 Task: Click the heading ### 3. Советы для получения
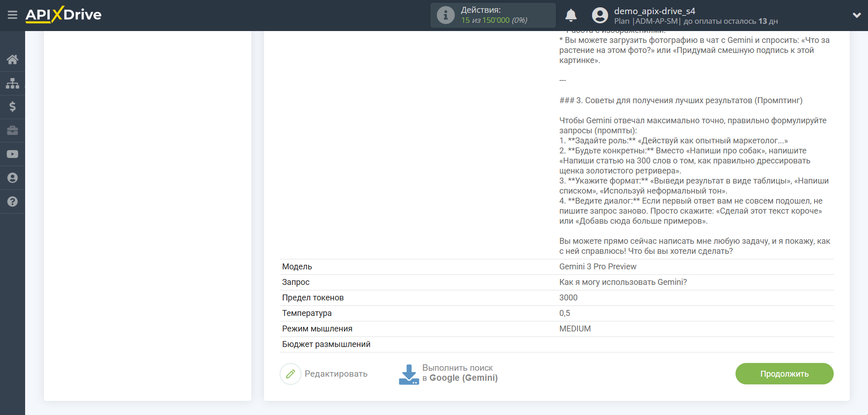pos(681,100)
